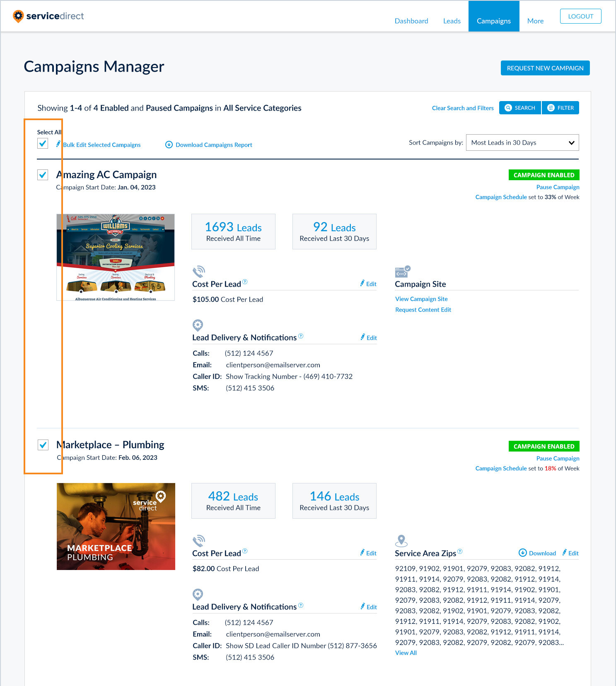Click Show SD Lead Caller ID Number text
The height and width of the screenshot is (686, 616).
276,645
